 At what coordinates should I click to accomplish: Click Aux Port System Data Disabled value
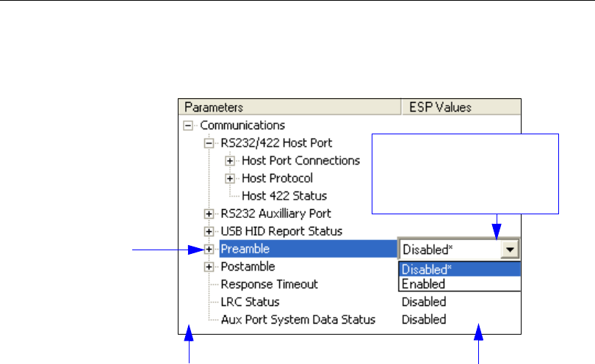(423, 319)
